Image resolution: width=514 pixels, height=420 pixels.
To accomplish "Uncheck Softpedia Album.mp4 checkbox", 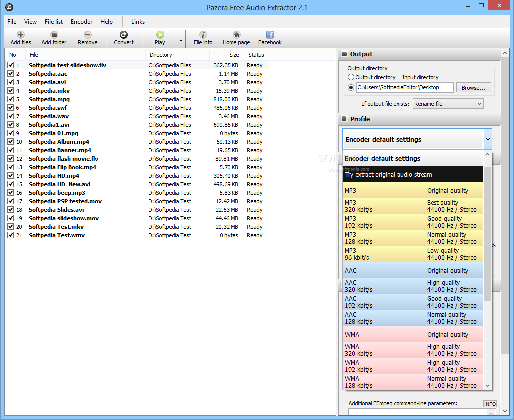I will point(11,142).
